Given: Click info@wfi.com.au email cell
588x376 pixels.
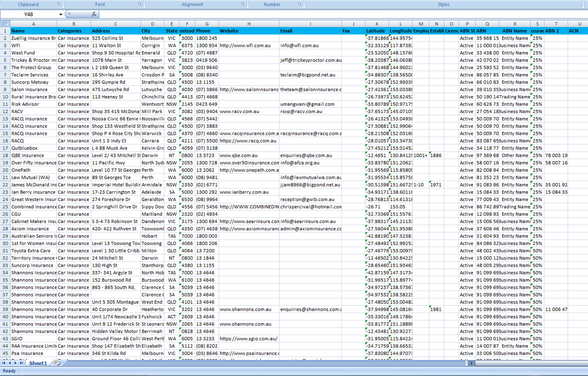Looking at the screenshot, I should point(310,46).
